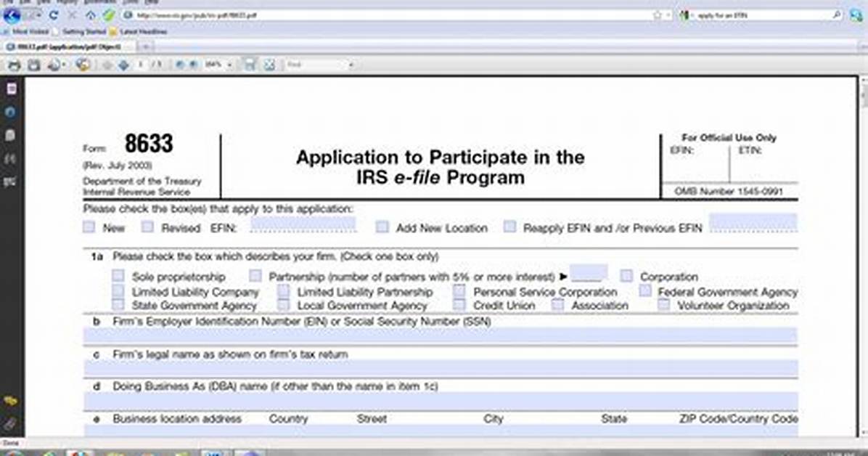Click the firm's legal name field
868x456 pixels.
[440, 368]
